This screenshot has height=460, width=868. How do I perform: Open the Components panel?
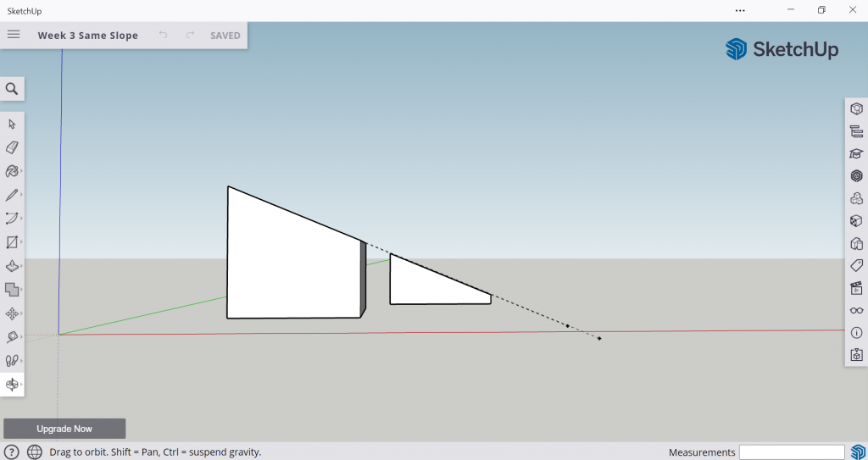pos(856,198)
